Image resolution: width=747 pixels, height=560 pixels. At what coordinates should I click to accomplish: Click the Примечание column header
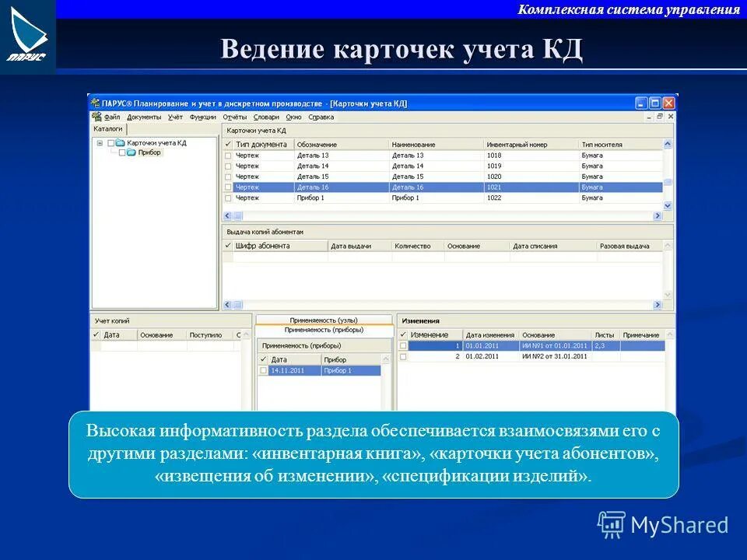coord(642,335)
